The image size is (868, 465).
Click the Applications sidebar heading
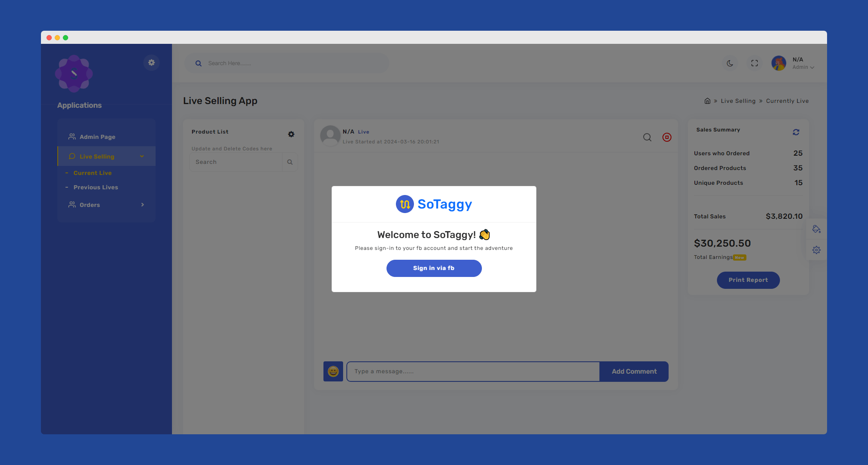pos(79,105)
